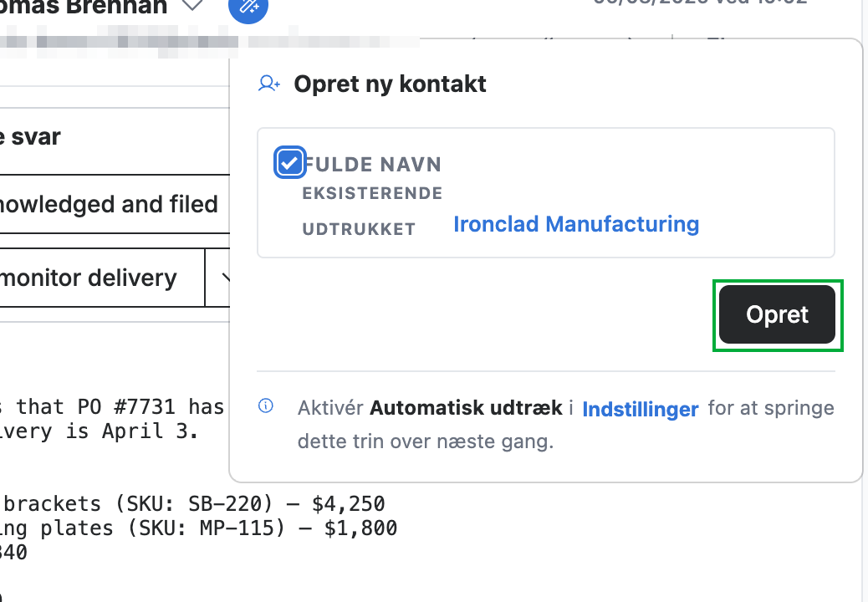Click the acknowledged and filed field
Viewport: 868px width, 602px height.
click(x=115, y=204)
